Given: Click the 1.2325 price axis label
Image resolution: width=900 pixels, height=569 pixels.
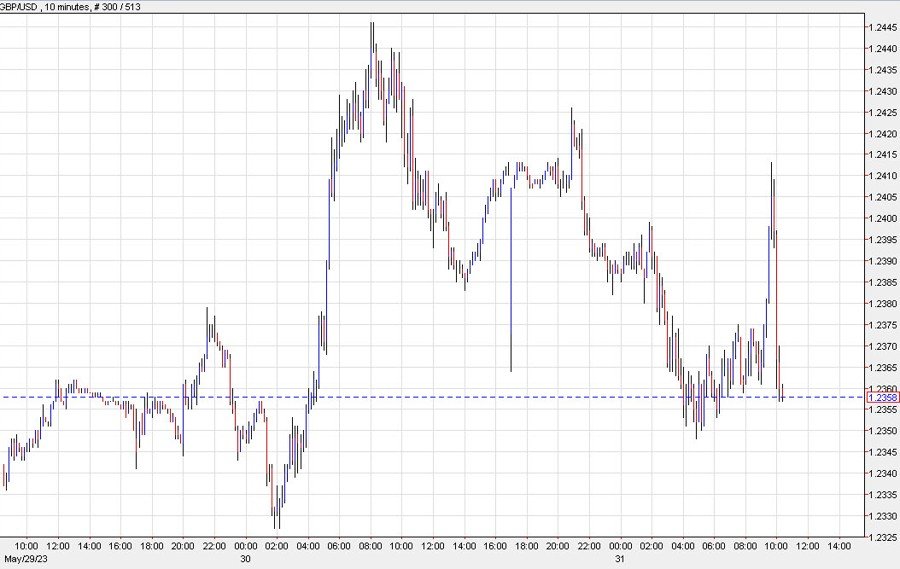Looking at the screenshot, I should [881, 538].
